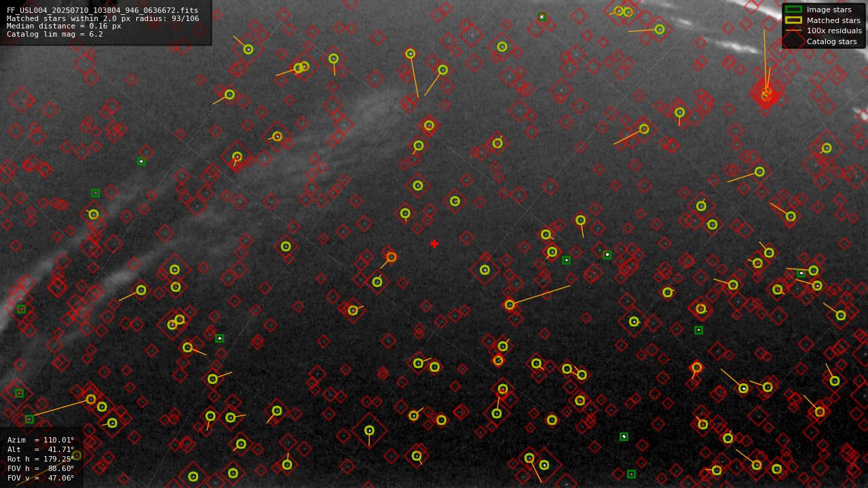868x488 pixels.
Task: Click the 'Catalog lim mag = 6.2' text
Action: coord(55,34)
